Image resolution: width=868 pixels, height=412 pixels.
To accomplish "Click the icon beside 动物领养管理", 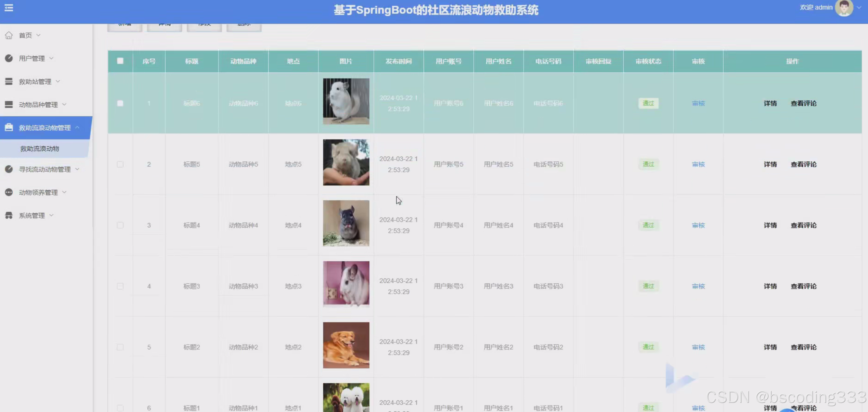I will [x=8, y=192].
